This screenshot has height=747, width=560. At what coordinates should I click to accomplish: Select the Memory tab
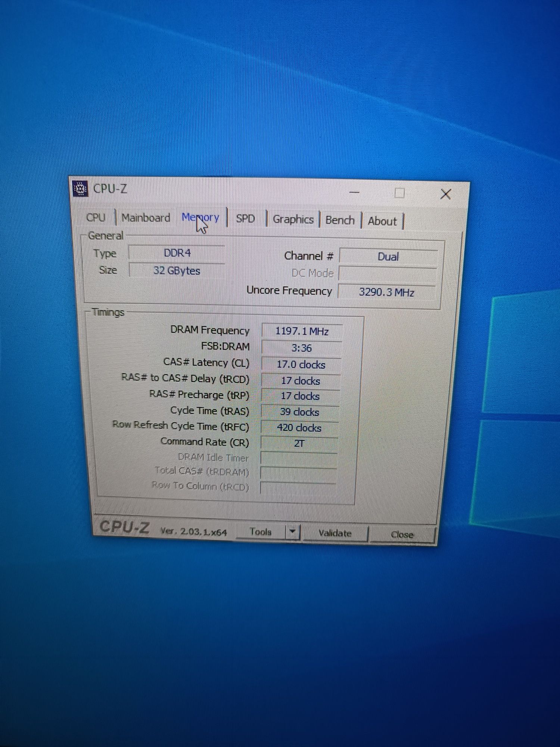coord(200,217)
